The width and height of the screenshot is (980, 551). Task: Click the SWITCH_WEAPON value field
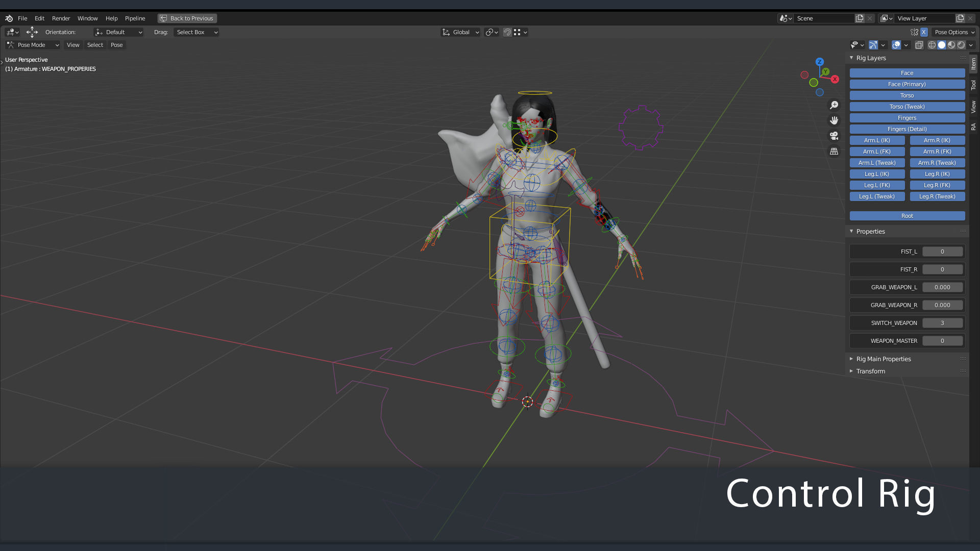click(x=942, y=323)
